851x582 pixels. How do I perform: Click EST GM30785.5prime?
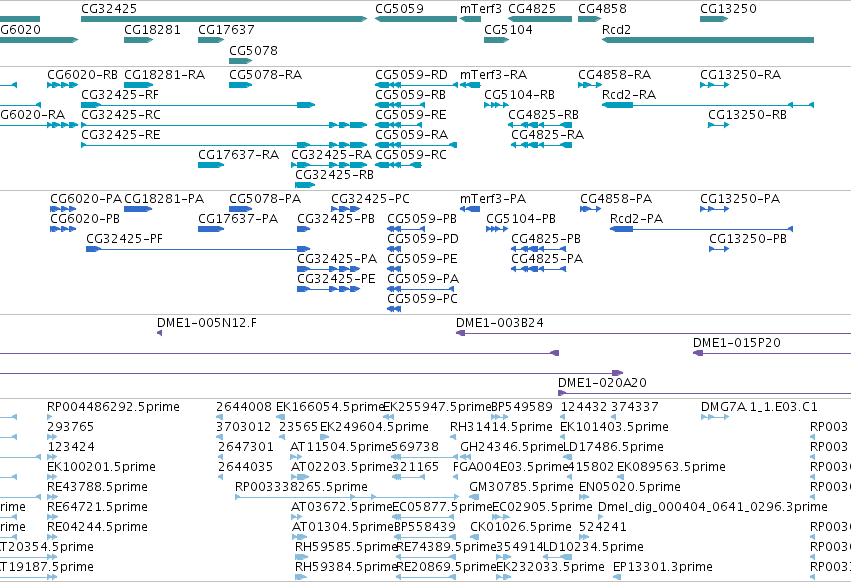pyautogui.click(x=522, y=487)
